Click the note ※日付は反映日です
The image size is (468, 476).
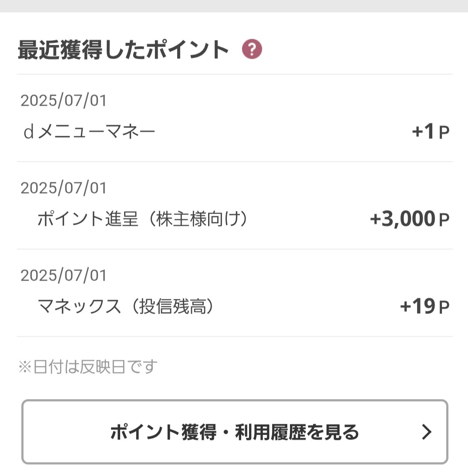88,366
